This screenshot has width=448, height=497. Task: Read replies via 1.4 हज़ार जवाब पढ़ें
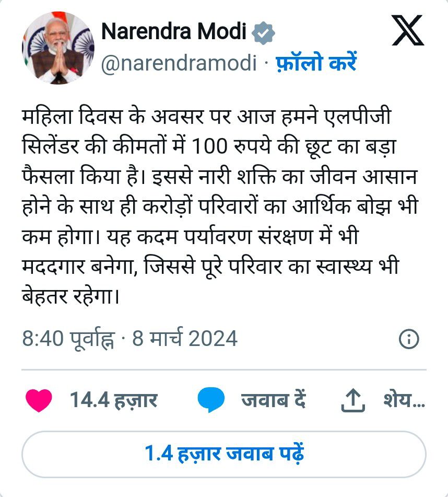224,454
